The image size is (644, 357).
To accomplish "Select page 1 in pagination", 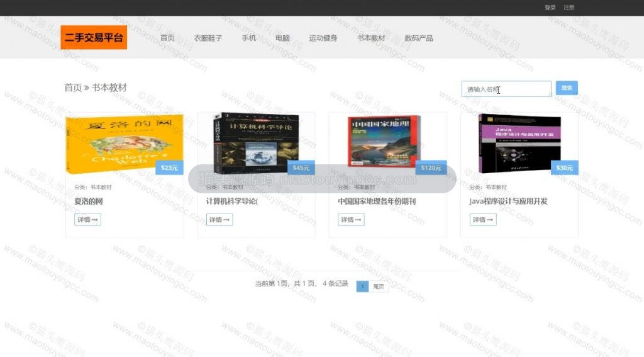I will pyautogui.click(x=362, y=286).
